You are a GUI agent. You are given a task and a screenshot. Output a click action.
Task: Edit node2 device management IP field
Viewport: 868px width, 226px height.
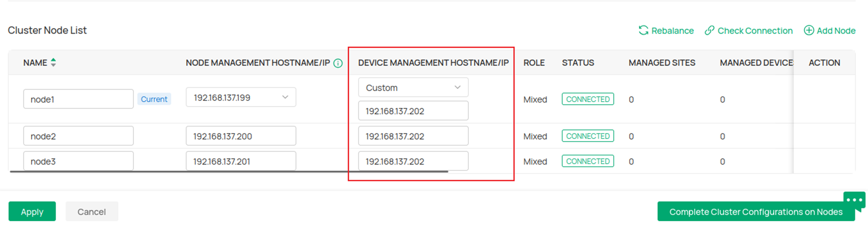[413, 136]
